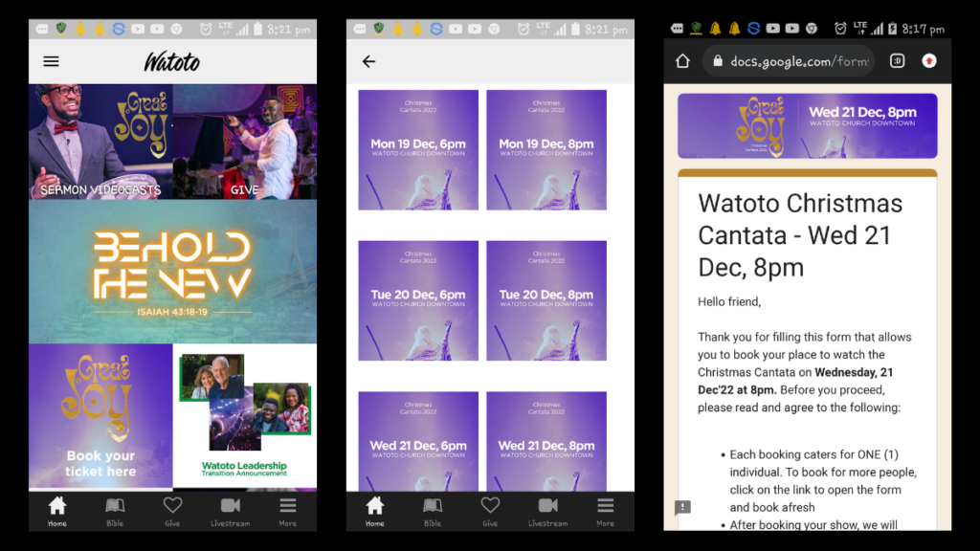Tap the shield notification icon in left status bar

coord(61,29)
